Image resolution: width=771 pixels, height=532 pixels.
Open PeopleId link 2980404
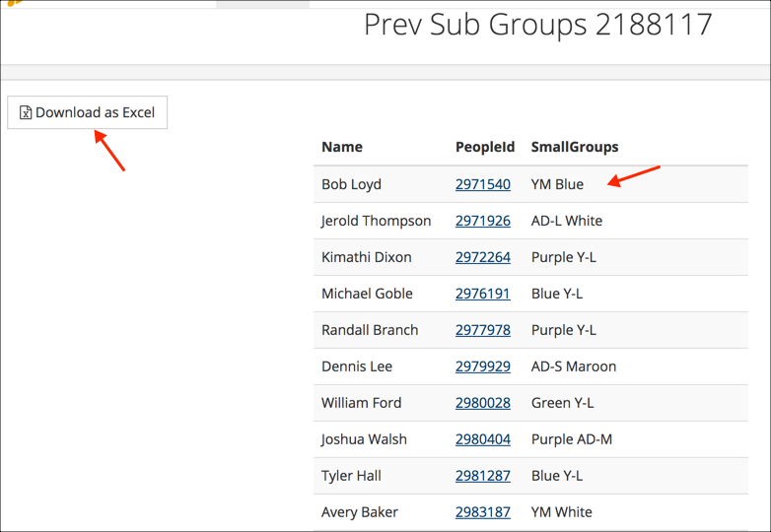(x=483, y=438)
